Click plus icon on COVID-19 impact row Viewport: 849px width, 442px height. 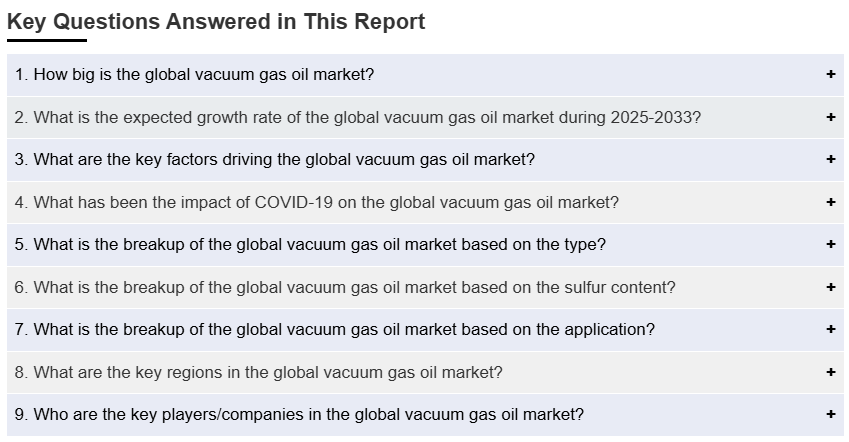(x=831, y=202)
